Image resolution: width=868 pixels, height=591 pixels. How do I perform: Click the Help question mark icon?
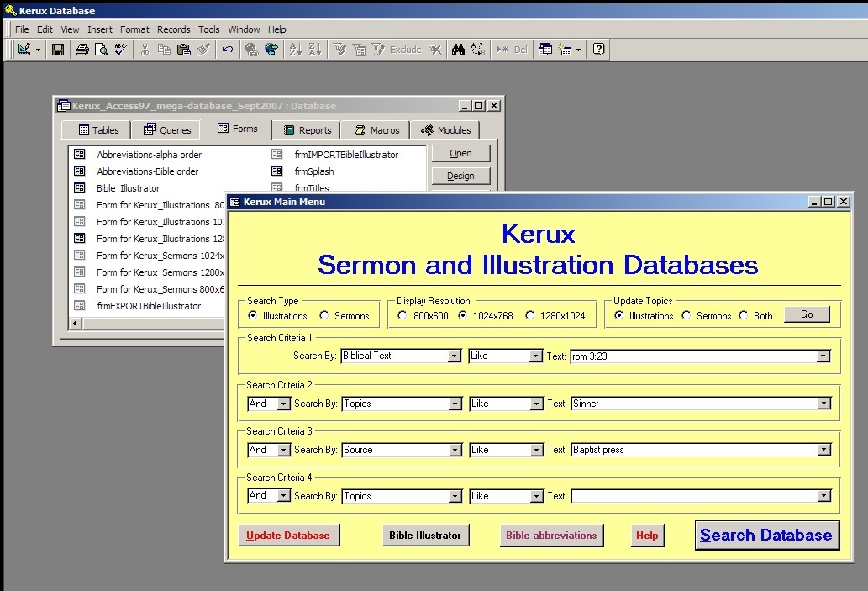598,50
